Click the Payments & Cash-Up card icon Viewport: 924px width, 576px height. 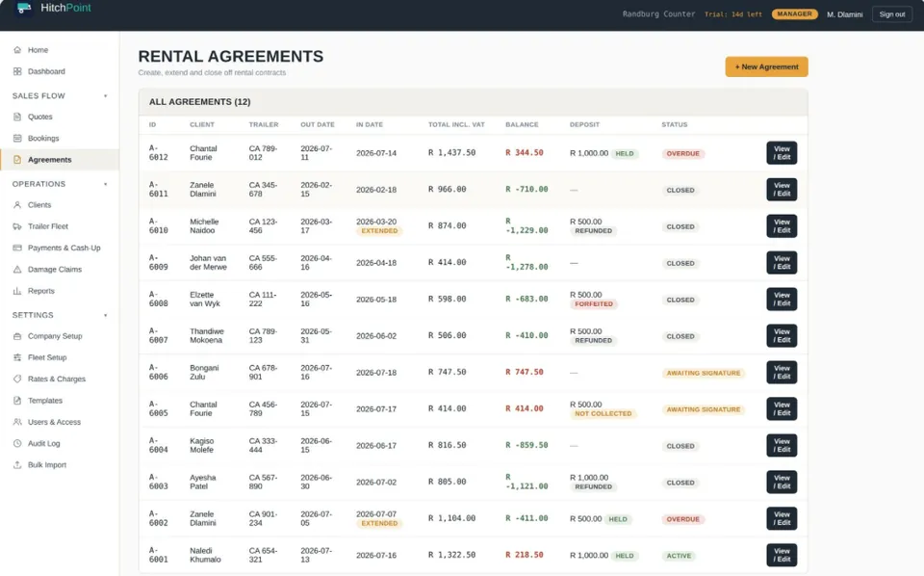(17, 248)
